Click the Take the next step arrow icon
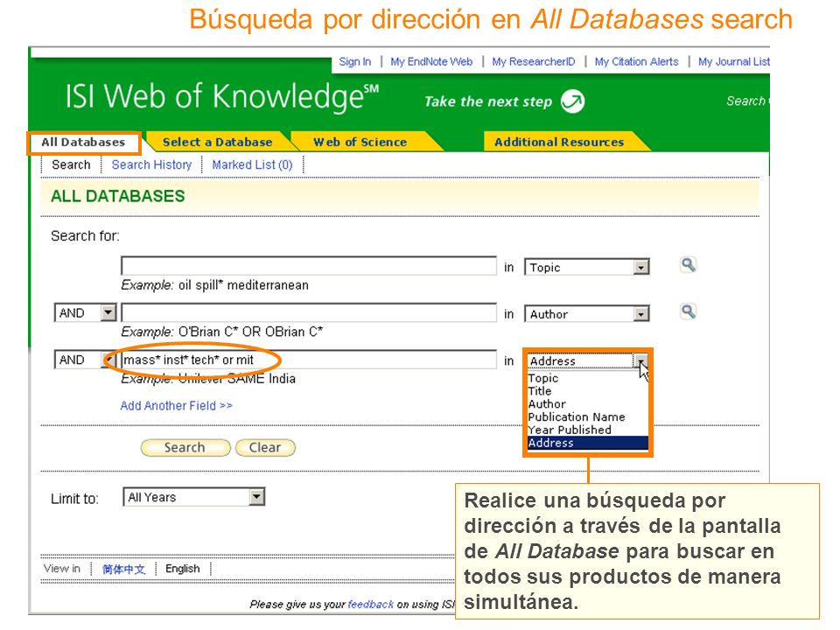The height and width of the screenshot is (630, 840). click(572, 101)
